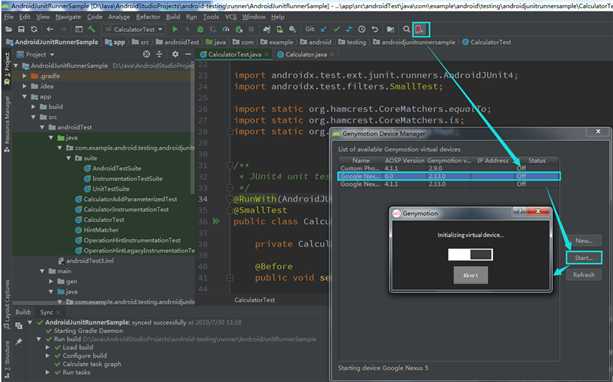Viewport: 613px width, 382px height.
Task: Hide the Project panel with minus icon
Action: click(188, 54)
